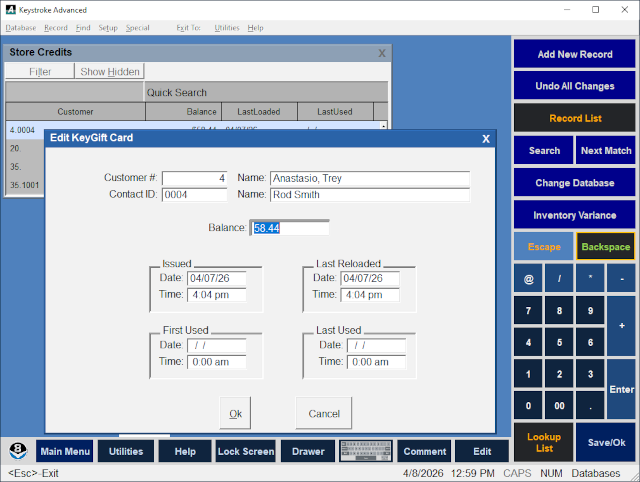Click the on-screen keyboard icon
This screenshot has width=640, height=482.
pos(365,451)
